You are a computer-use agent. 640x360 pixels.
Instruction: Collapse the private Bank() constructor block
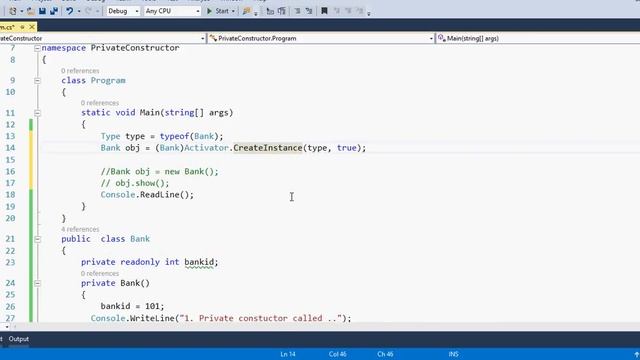(x=37, y=283)
